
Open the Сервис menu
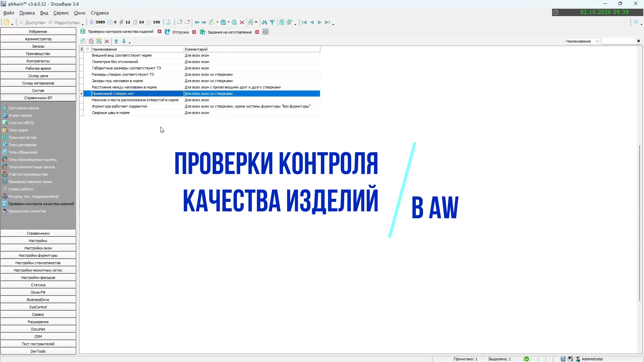click(61, 13)
